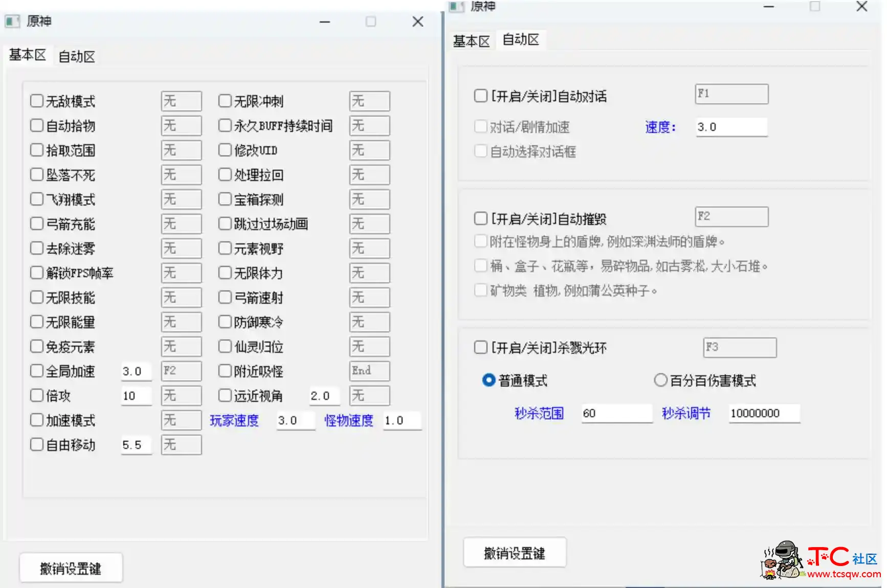Edit dialogue 速度 field 3.0

pyautogui.click(x=732, y=127)
